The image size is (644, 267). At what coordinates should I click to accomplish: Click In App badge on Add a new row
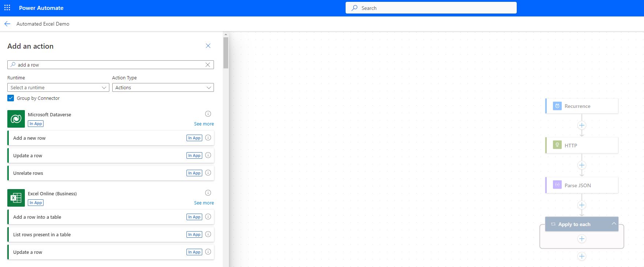[194, 138]
